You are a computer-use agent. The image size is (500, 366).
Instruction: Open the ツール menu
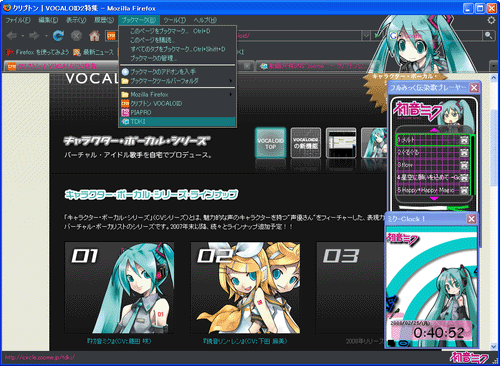175,20
